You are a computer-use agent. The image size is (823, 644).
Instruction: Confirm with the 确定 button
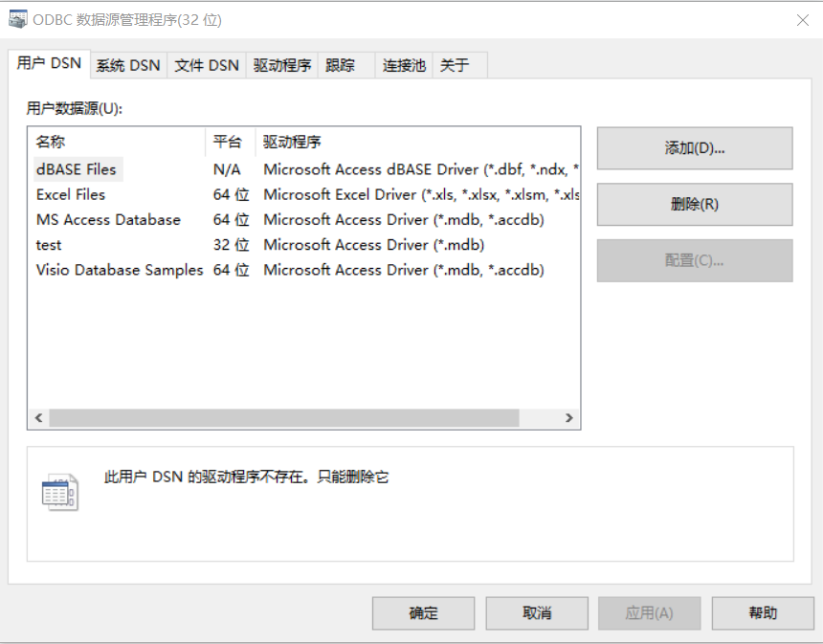coord(423,612)
